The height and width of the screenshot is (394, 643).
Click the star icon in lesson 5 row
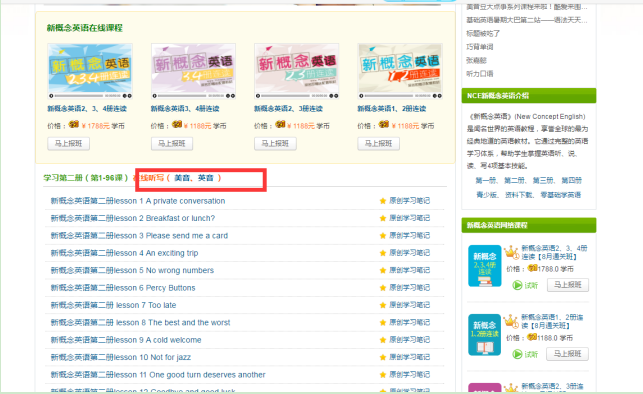coord(383,270)
